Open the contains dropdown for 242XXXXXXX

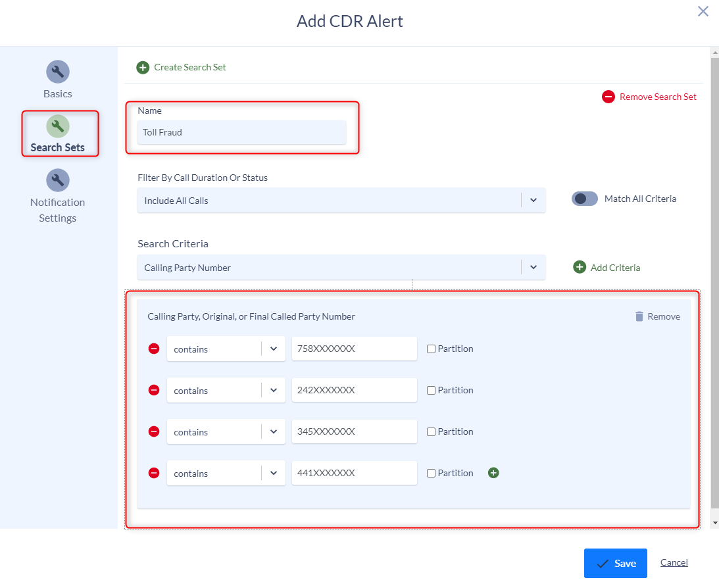click(x=226, y=390)
